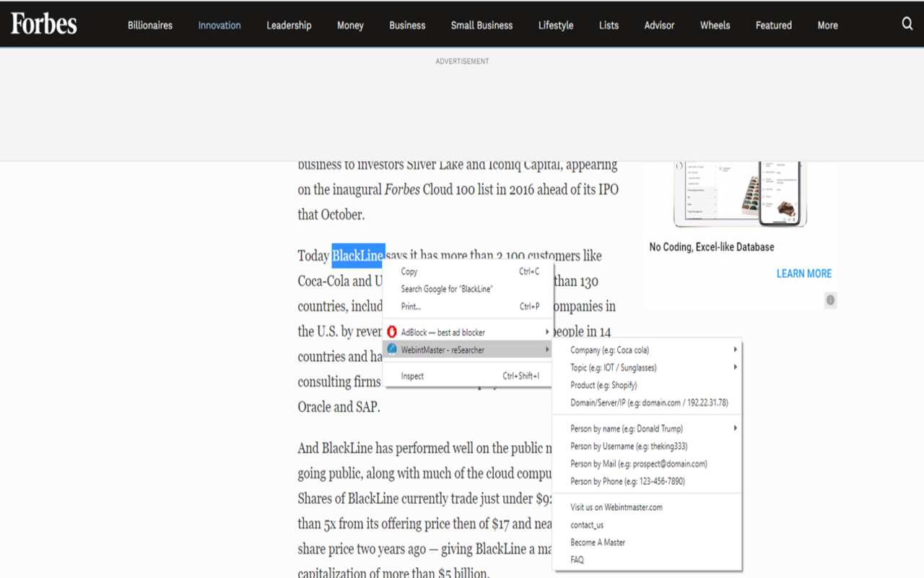The height and width of the screenshot is (578, 924).
Task: Go to Featured section
Action: click(x=773, y=25)
